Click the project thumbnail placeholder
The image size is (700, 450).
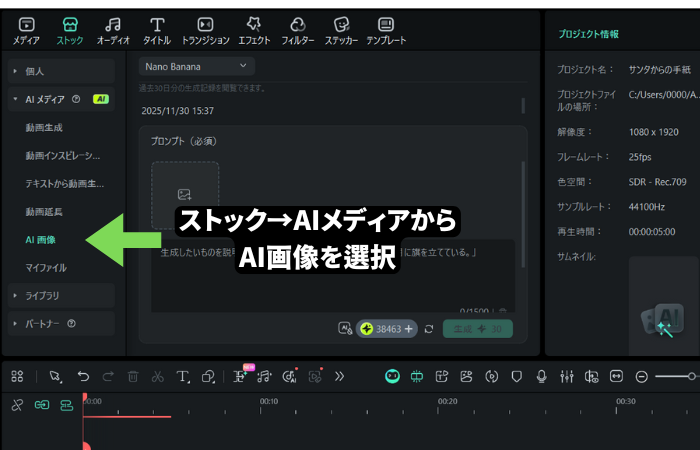(663, 306)
